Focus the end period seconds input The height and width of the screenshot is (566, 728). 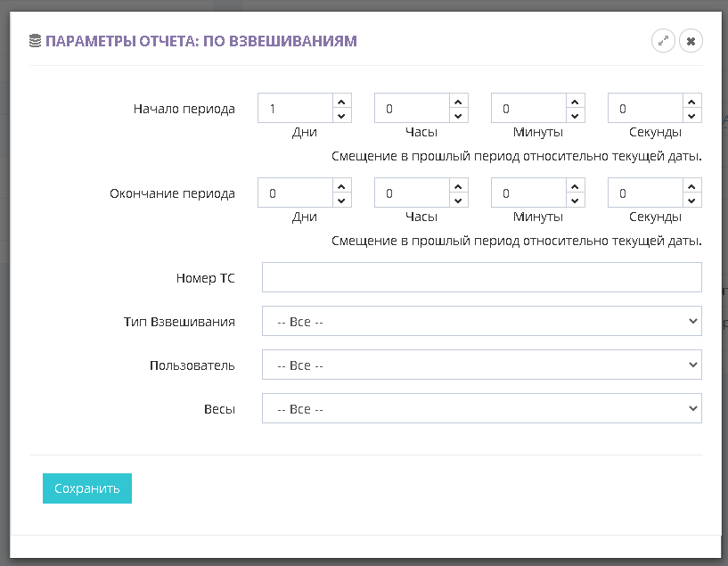644,193
